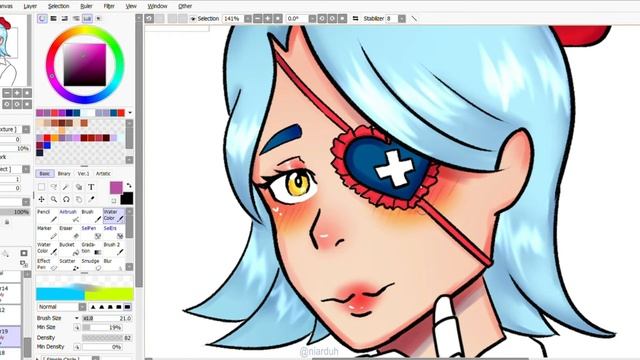Open the Window menu
Viewport: 640px width, 360px height.
tap(157, 6)
